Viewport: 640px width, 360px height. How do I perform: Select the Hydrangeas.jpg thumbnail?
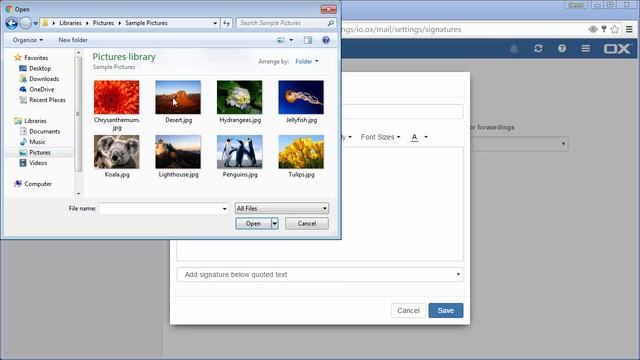(x=240, y=97)
